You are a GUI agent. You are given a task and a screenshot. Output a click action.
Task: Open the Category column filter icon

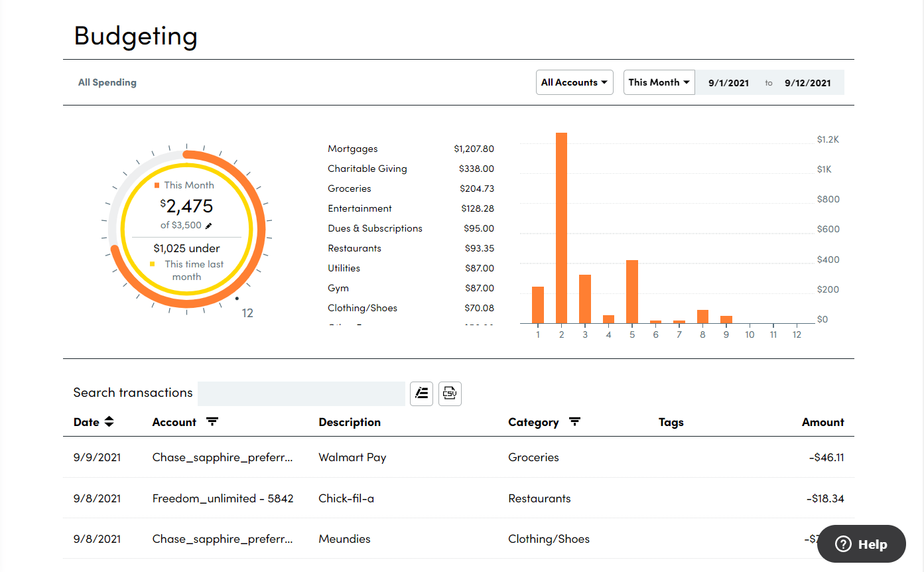pos(574,422)
